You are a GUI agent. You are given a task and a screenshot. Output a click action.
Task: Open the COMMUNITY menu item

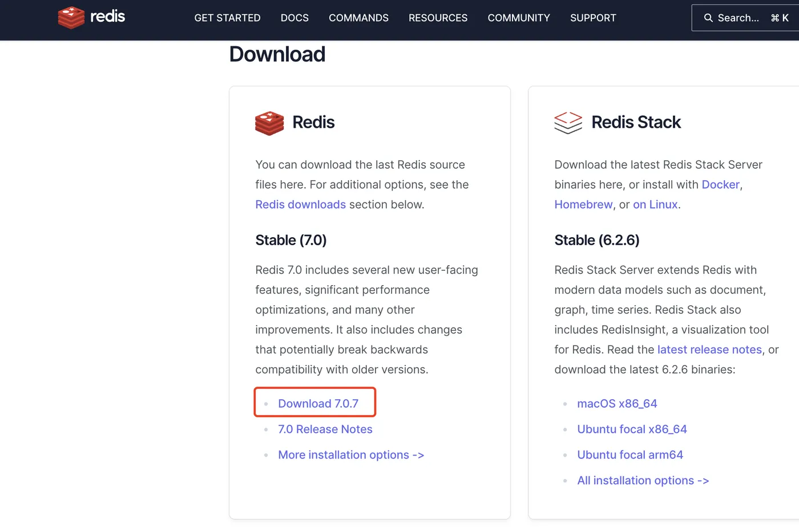[519, 18]
